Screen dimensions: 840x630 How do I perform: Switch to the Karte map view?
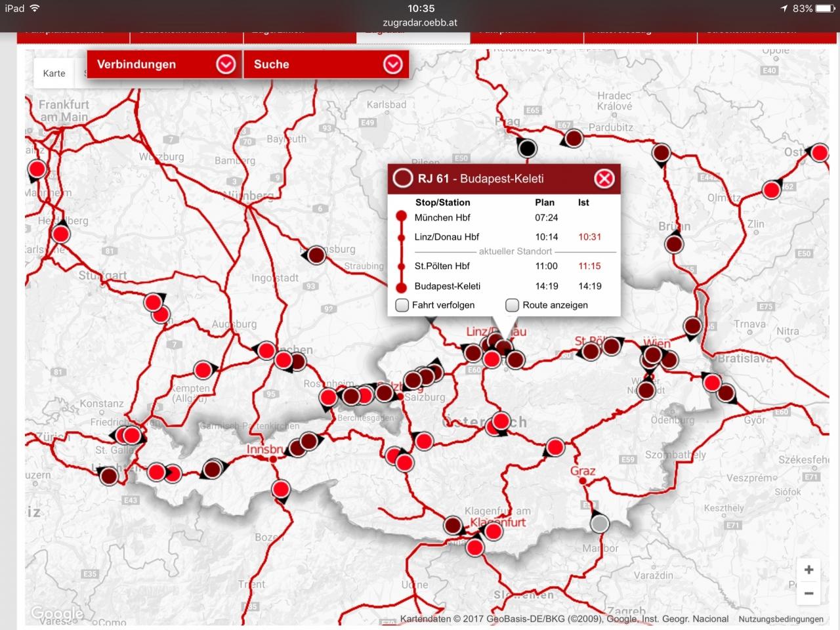pos(54,73)
